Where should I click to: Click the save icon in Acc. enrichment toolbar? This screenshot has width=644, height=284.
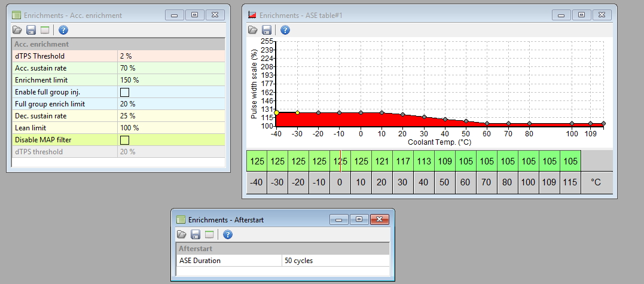pyautogui.click(x=31, y=30)
